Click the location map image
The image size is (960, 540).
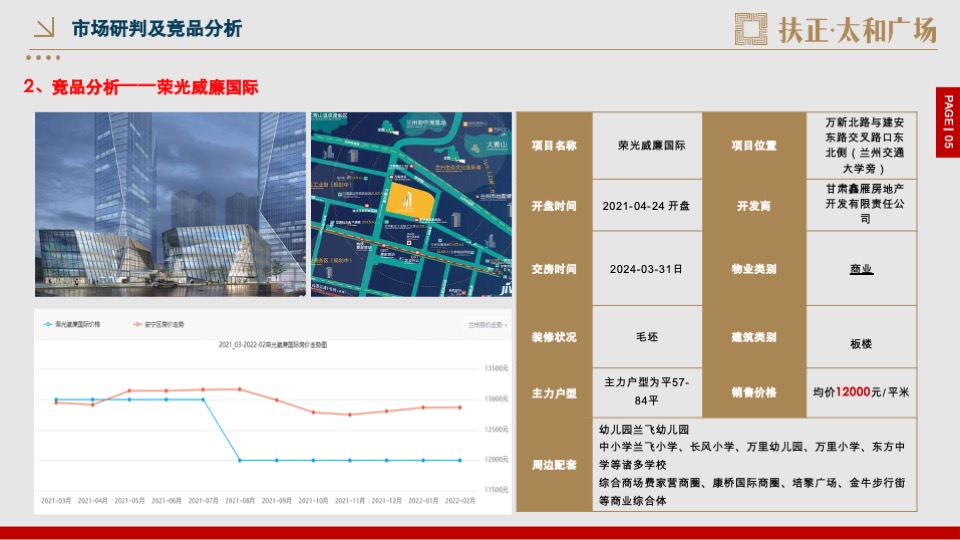click(411, 204)
